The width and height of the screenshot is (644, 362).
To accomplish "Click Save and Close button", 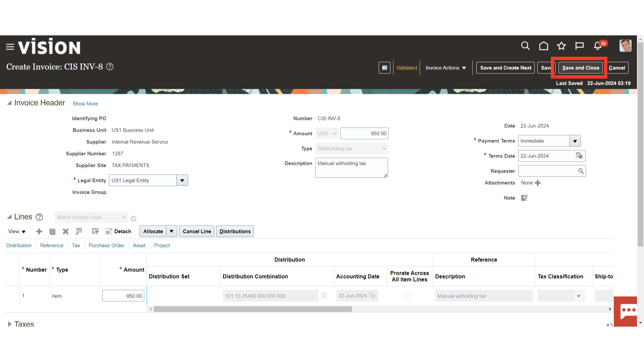I will 581,68.
